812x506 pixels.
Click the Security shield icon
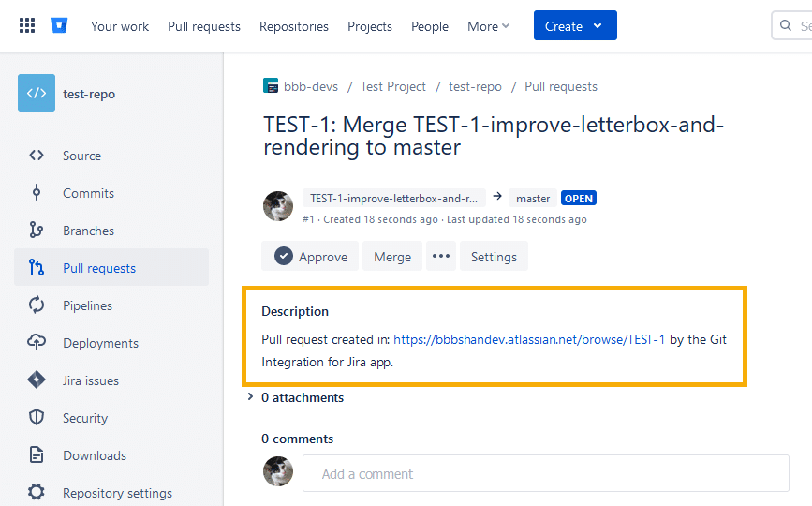point(37,417)
